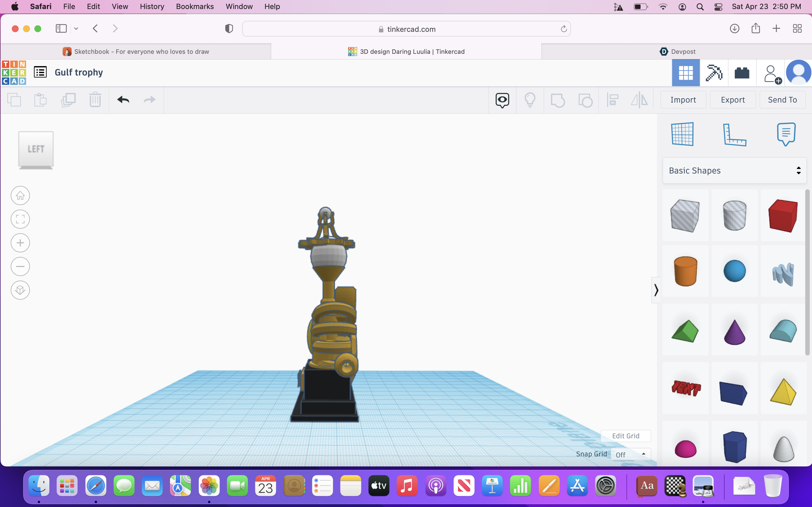Open the Notes tool
The image size is (812, 507).
[x=786, y=134]
